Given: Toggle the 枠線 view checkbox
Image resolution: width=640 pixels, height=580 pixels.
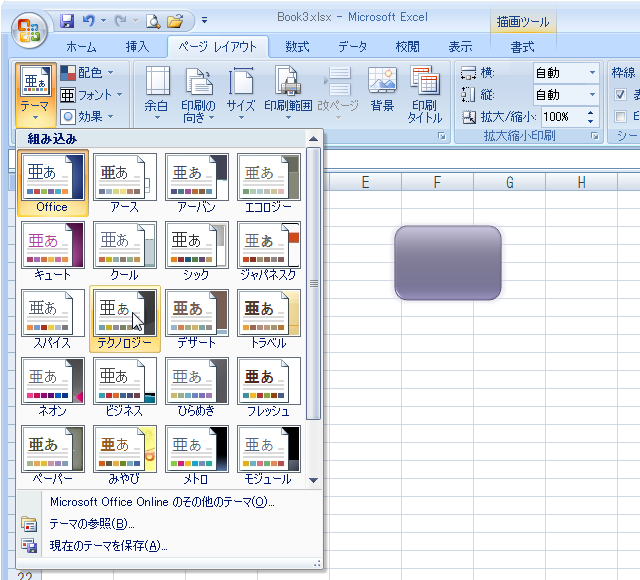Looking at the screenshot, I should (620, 95).
